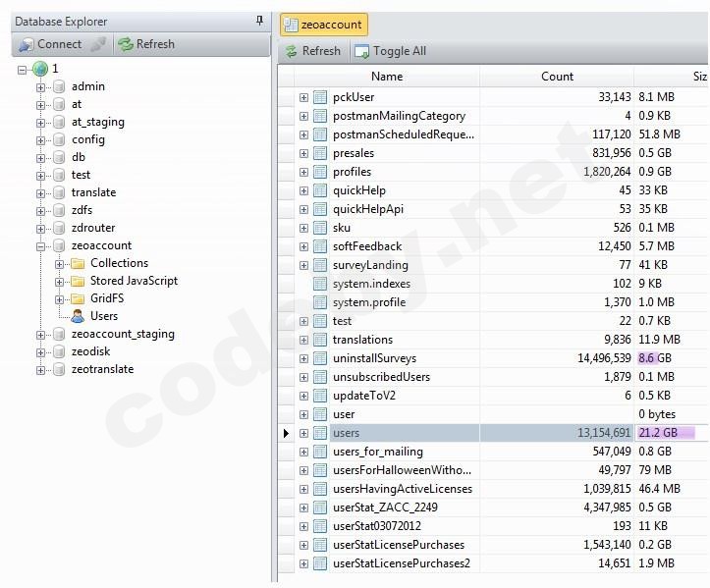Expand the Stored JavaScript folder
Image resolution: width=710 pixels, height=588 pixels.
59,282
